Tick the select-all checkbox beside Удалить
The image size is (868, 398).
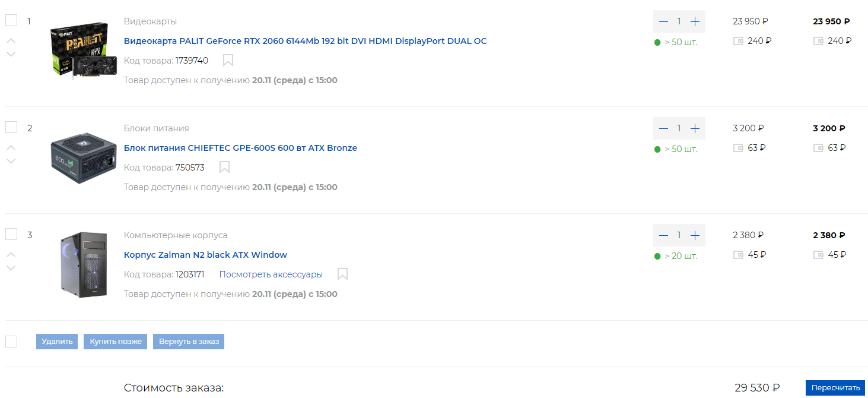11,341
